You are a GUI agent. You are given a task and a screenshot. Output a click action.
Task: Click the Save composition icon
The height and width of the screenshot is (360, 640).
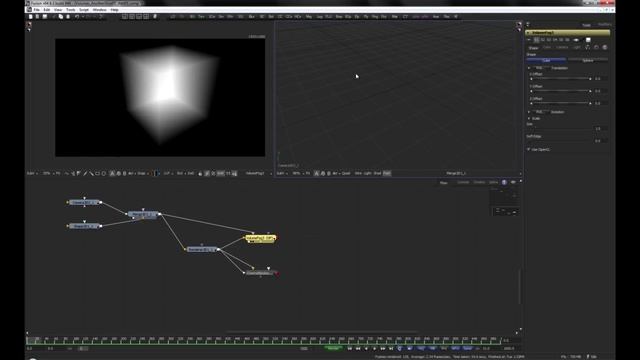(44, 17)
